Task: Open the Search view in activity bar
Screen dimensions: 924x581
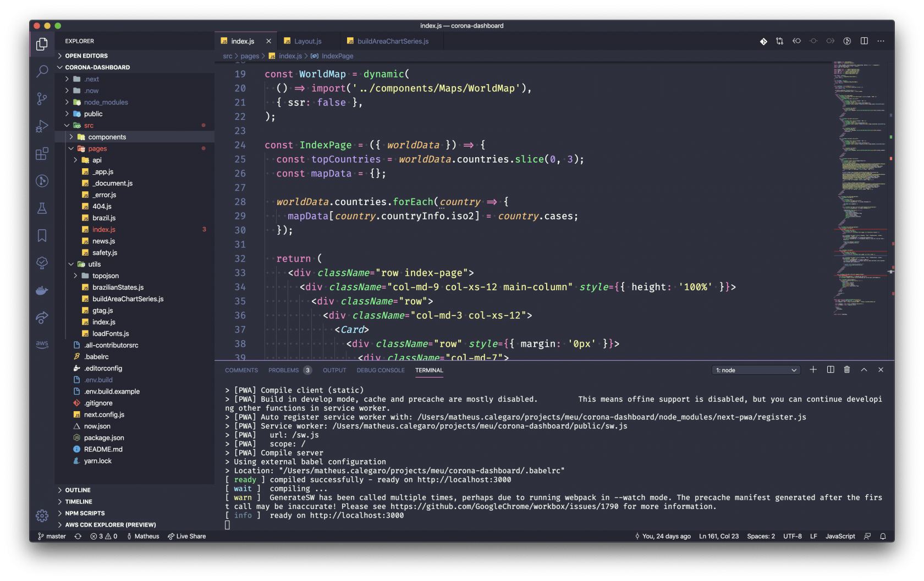Action: 42,71
